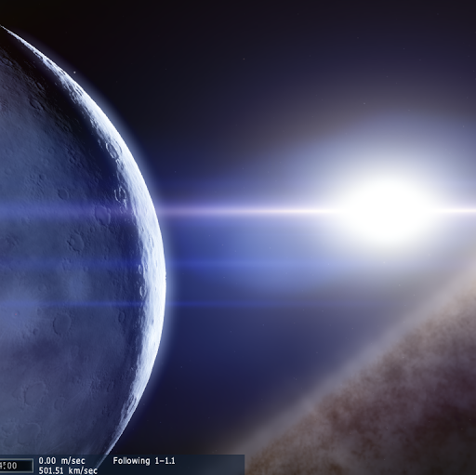
Task: Click the '501.51 km/sec' velocity readout
Action: pyautogui.click(x=68, y=470)
